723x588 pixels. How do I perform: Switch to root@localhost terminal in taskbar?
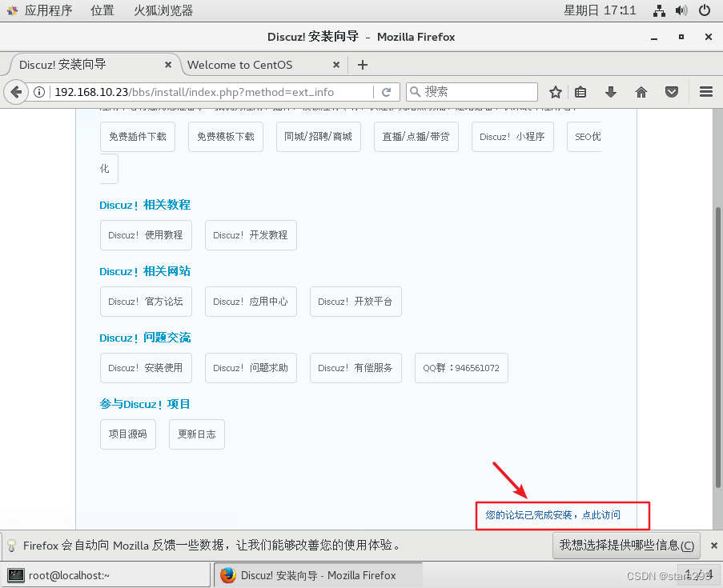click(x=106, y=575)
